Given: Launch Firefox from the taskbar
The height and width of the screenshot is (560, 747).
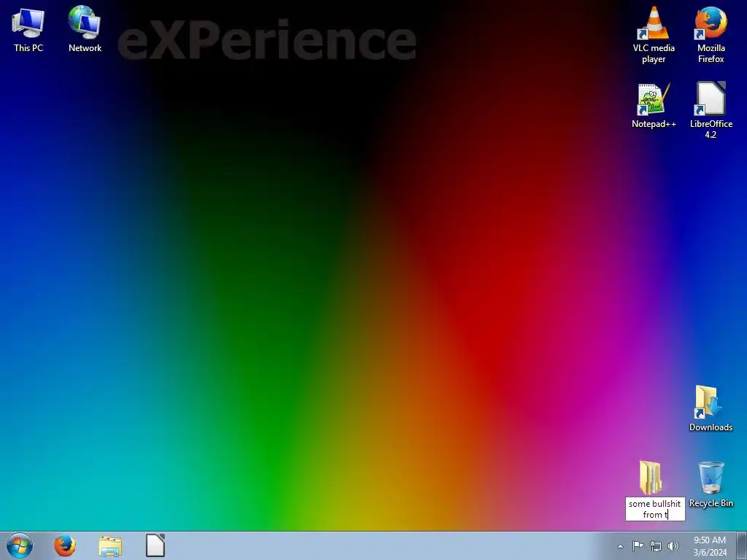Looking at the screenshot, I should pos(65,545).
